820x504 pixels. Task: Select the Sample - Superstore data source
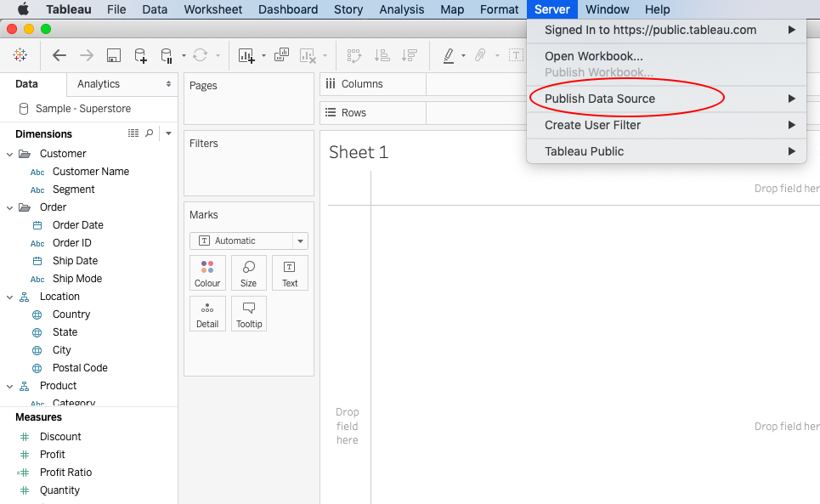[83, 109]
